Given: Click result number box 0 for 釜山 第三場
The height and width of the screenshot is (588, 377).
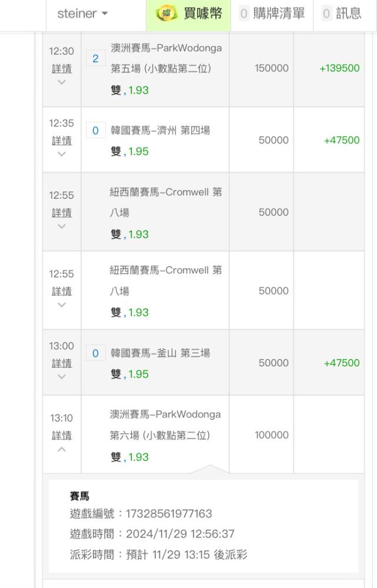Looking at the screenshot, I should pyautogui.click(x=95, y=353).
